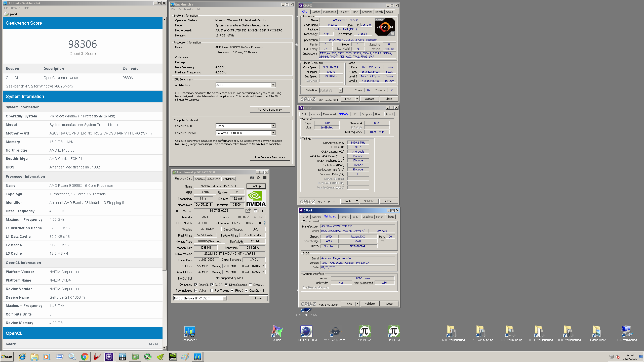
Task: Click the HWiNFO taskbar icon
Action: point(122,356)
